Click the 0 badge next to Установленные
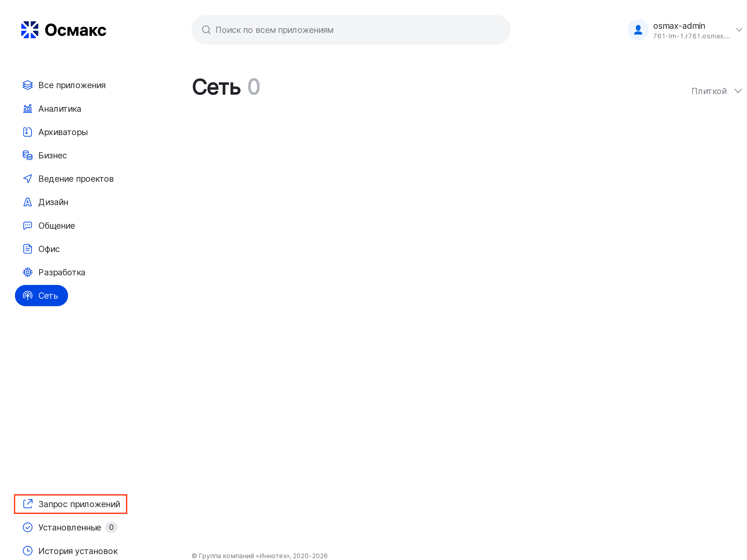The height and width of the screenshot is (560, 747). point(111,527)
